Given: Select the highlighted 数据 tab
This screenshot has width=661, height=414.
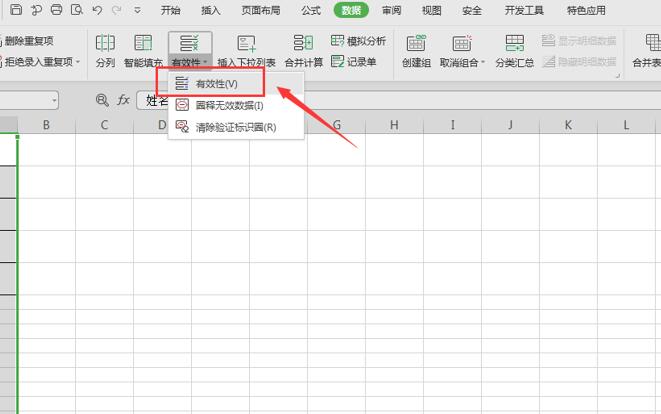Looking at the screenshot, I should pyautogui.click(x=351, y=10).
